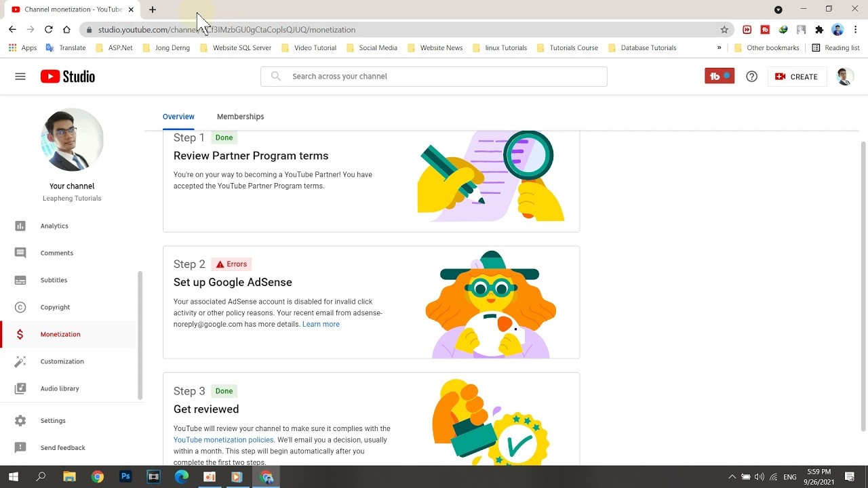The height and width of the screenshot is (488, 868).
Task: Open the Windows Start menu
Action: pyautogui.click(x=13, y=477)
